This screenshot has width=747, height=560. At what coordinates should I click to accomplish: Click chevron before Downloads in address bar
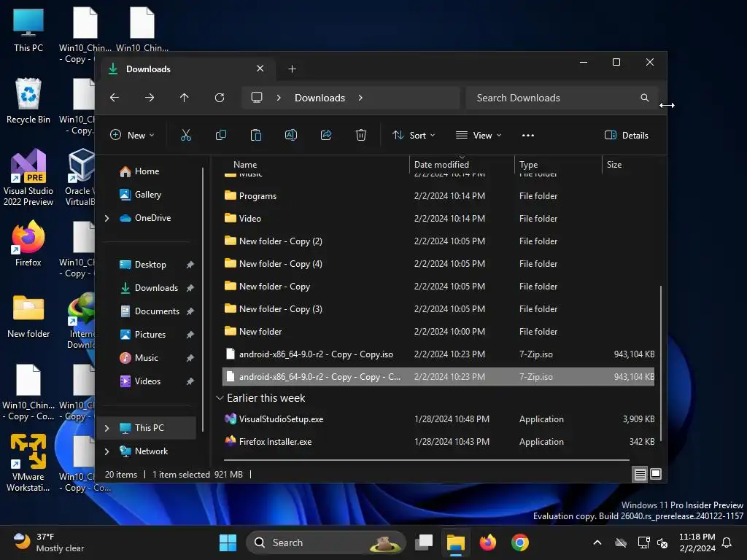click(279, 98)
